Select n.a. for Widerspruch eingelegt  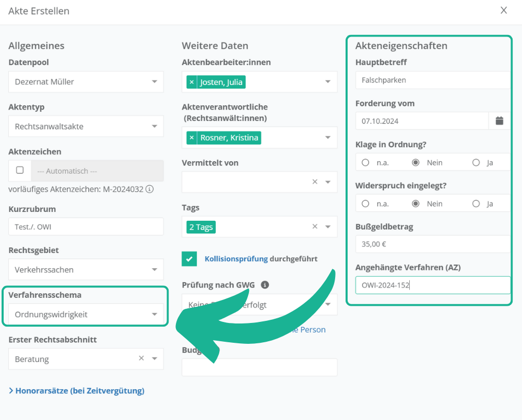(x=365, y=204)
